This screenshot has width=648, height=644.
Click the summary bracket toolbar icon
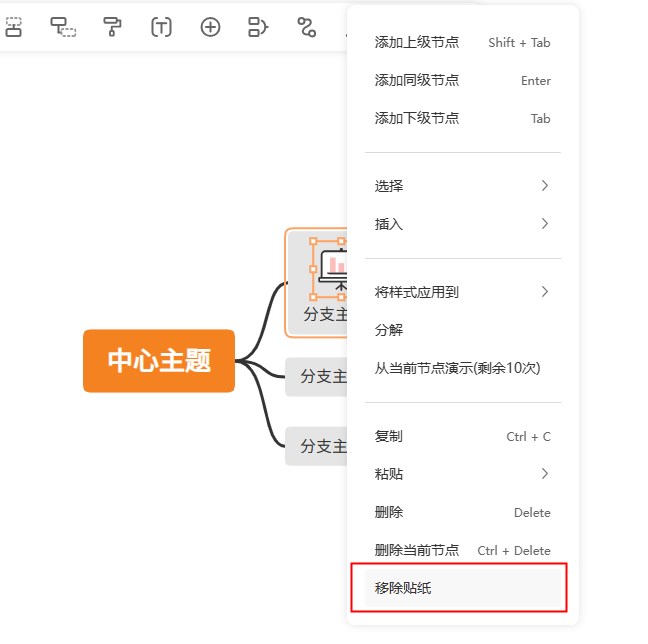point(258,27)
